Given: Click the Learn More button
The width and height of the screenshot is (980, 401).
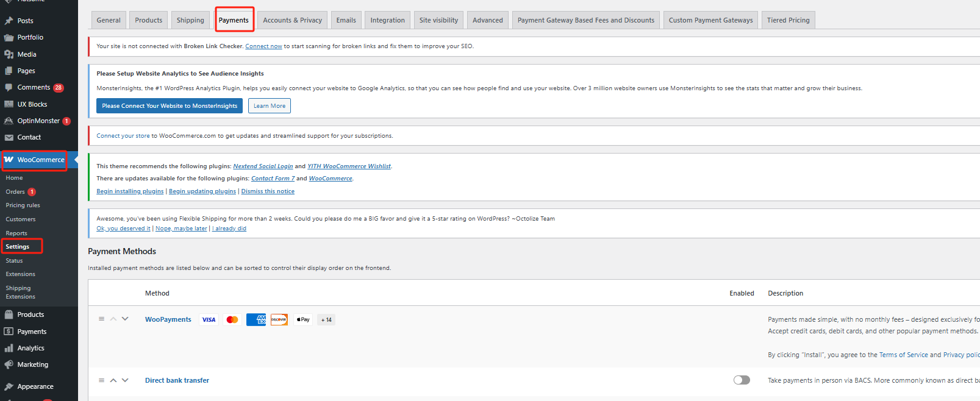Looking at the screenshot, I should 269,106.
